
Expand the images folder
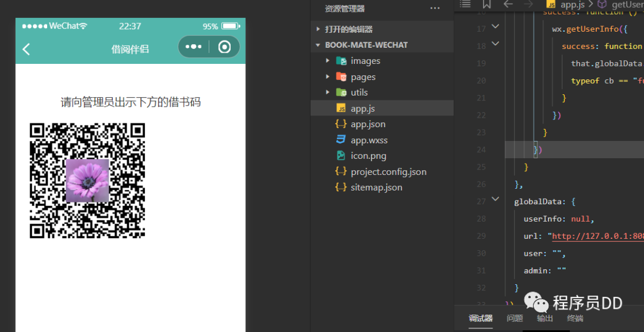[x=327, y=61]
